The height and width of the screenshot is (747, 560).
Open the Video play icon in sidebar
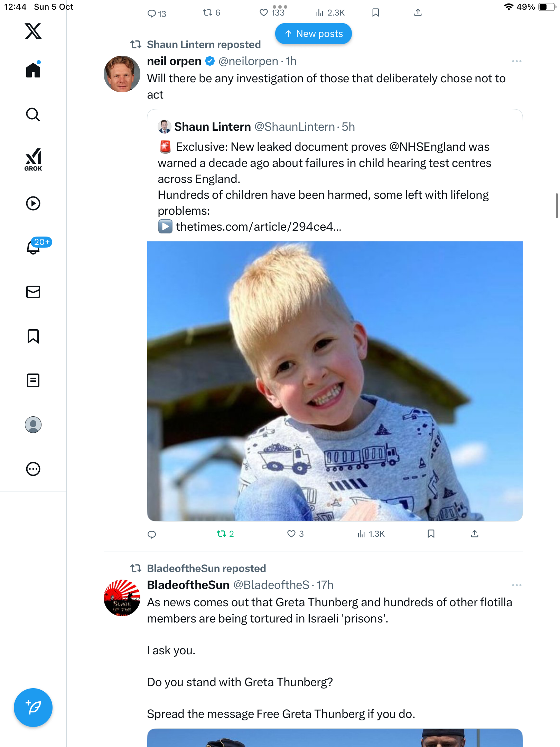(x=33, y=203)
